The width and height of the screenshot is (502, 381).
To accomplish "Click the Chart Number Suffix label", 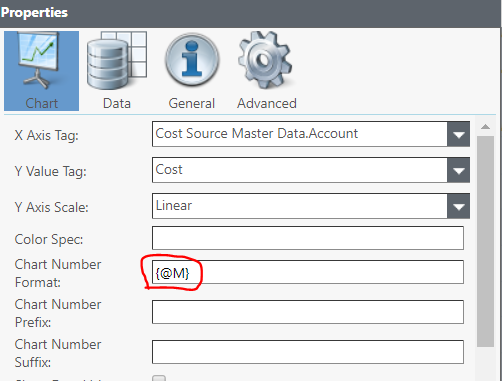I will point(58,353).
